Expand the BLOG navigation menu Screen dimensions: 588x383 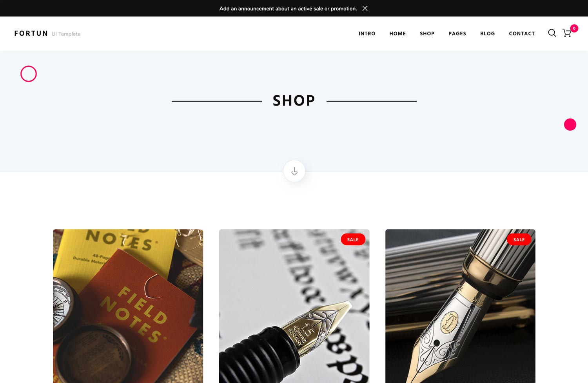(487, 34)
